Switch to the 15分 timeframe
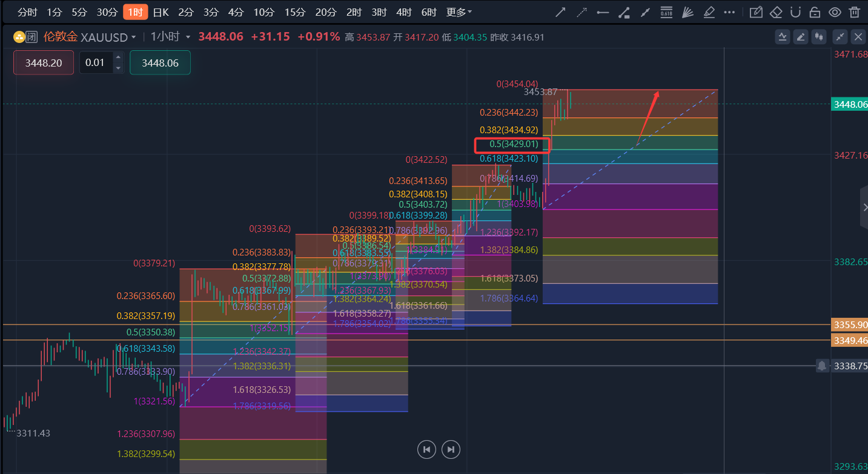This screenshot has width=868, height=474. coord(295,12)
